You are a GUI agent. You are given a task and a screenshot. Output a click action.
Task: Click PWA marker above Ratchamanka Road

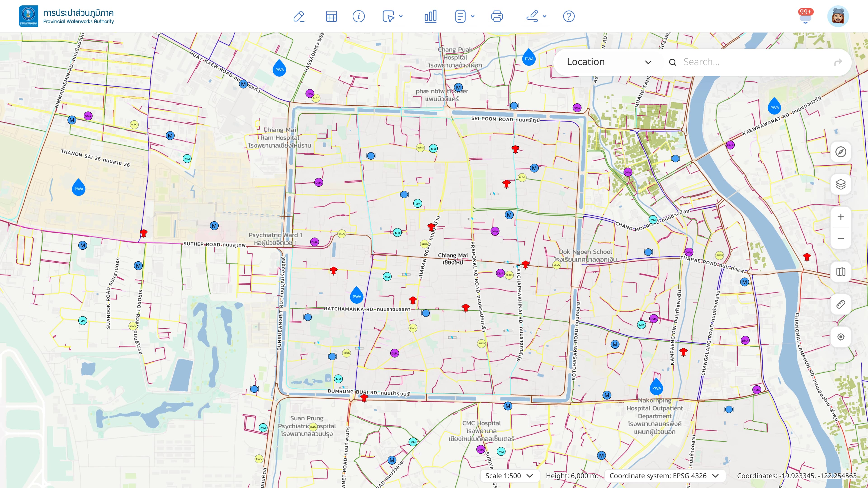point(356,295)
